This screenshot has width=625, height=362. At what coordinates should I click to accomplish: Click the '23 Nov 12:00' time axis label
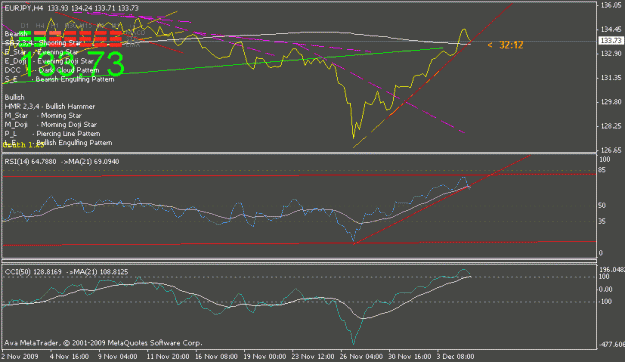(313, 356)
